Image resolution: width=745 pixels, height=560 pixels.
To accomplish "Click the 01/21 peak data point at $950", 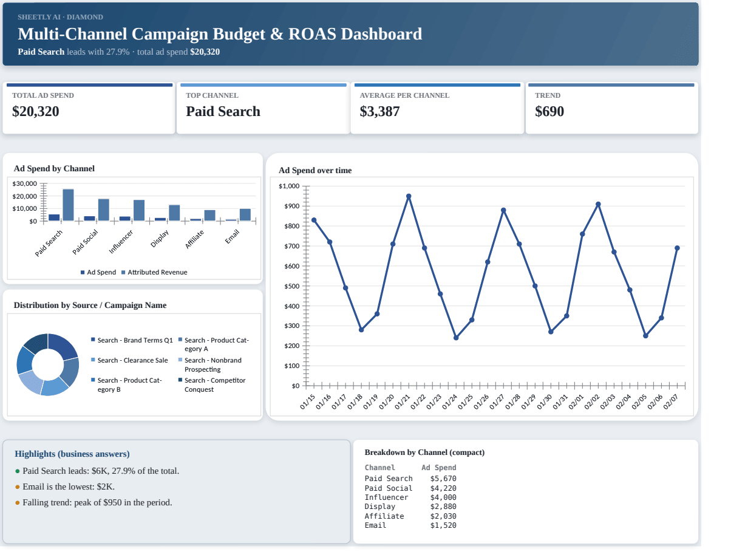I will [409, 196].
